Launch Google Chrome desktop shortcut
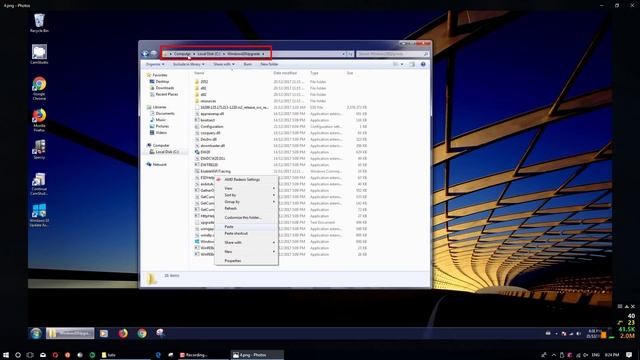Screen dimensions: 640x360 [x=39, y=88]
